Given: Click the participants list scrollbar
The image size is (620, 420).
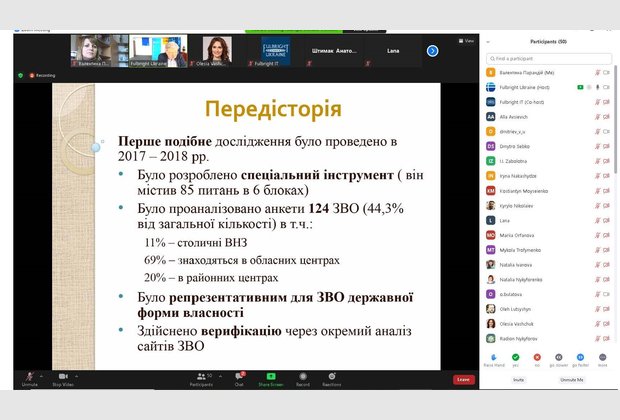Looking at the screenshot, I should (x=615, y=119).
